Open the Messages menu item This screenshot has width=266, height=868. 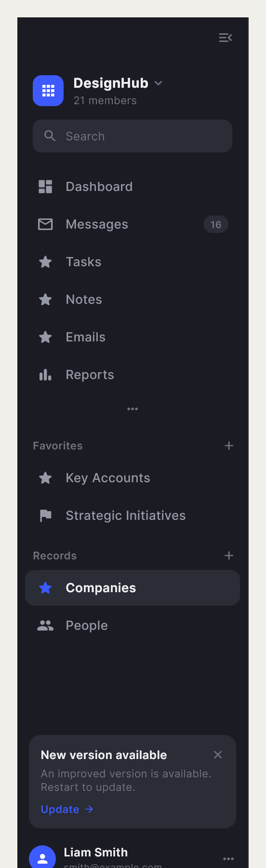pos(133,224)
